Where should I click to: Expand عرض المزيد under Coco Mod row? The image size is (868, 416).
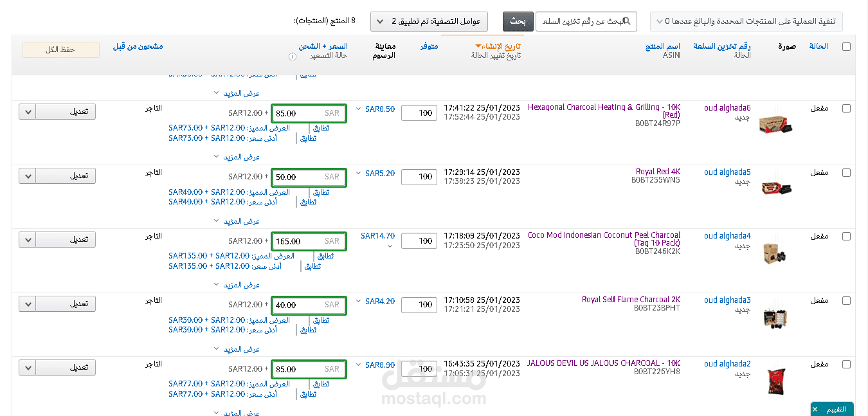[237, 285]
